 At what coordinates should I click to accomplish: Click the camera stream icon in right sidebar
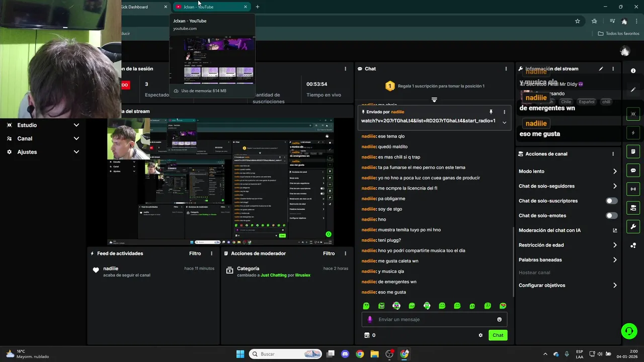click(633, 208)
